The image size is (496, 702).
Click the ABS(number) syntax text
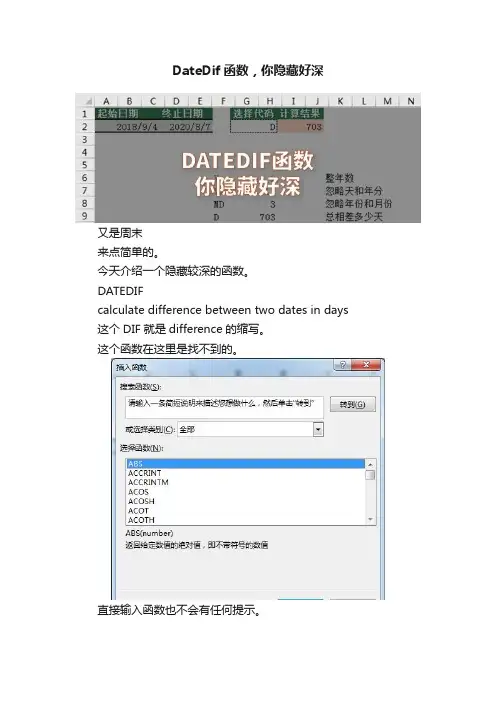point(149,533)
